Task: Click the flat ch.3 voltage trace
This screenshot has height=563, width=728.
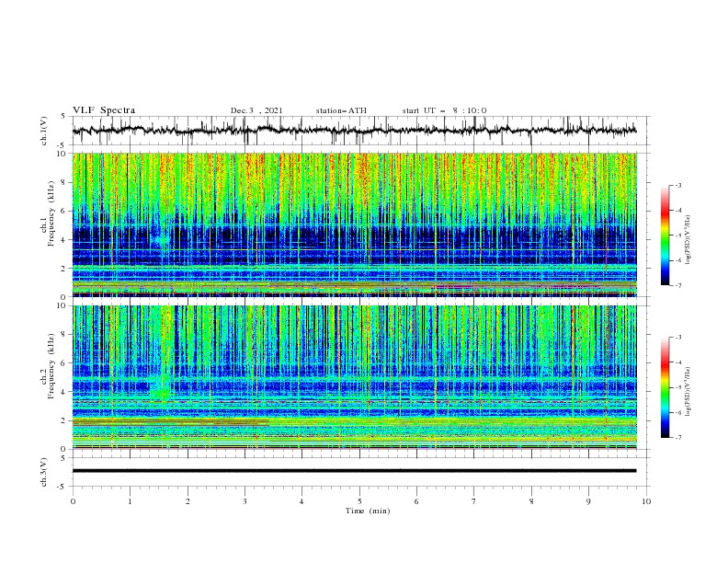Action: click(354, 471)
